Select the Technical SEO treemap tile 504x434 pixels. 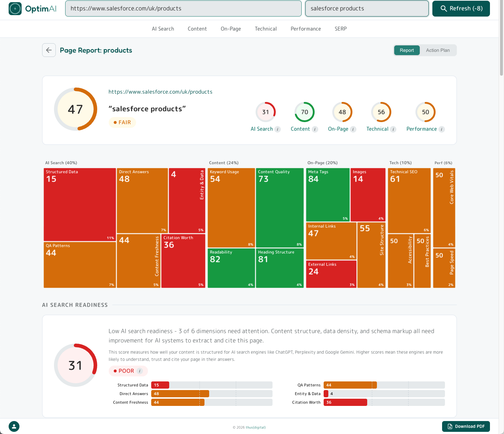point(409,201)
